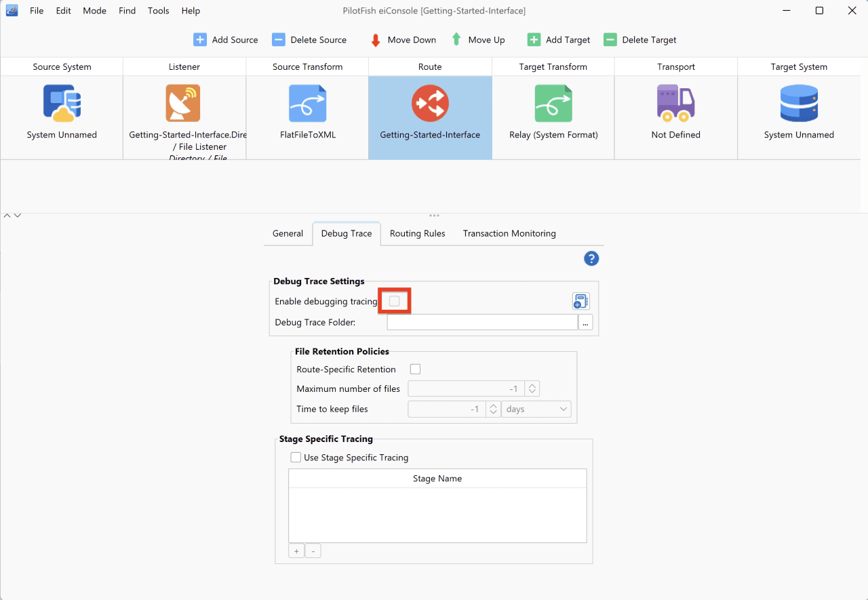Image resolution: width=868 pixels, height=600 pixels.
Task: Click the Target Transform column header
Action: point(553,67)
